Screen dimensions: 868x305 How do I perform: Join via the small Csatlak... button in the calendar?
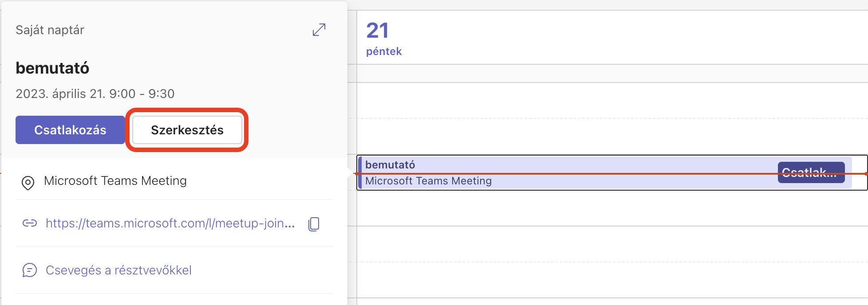tap(811, 172)
